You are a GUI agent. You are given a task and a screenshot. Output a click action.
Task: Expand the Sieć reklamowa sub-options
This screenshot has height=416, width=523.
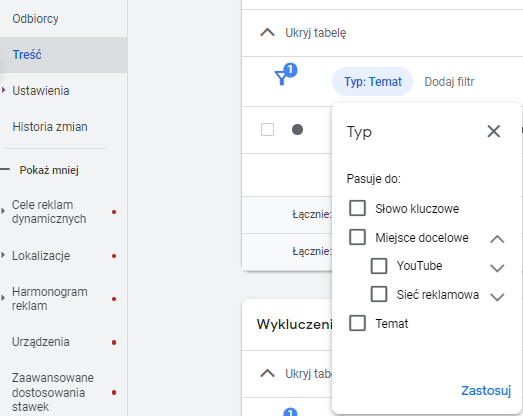[497, 297]
